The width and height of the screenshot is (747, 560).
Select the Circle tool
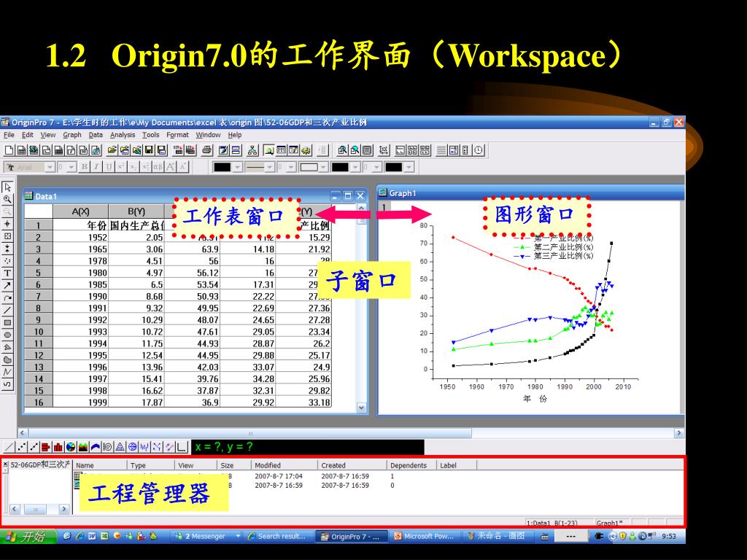[x=7, y=335]
